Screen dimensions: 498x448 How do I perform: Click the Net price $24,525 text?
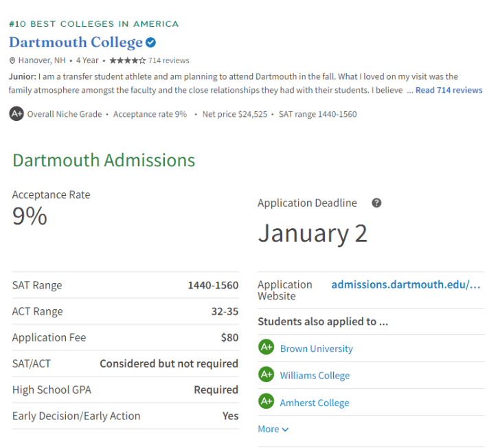pyautogui.click(x=235, y=114)
